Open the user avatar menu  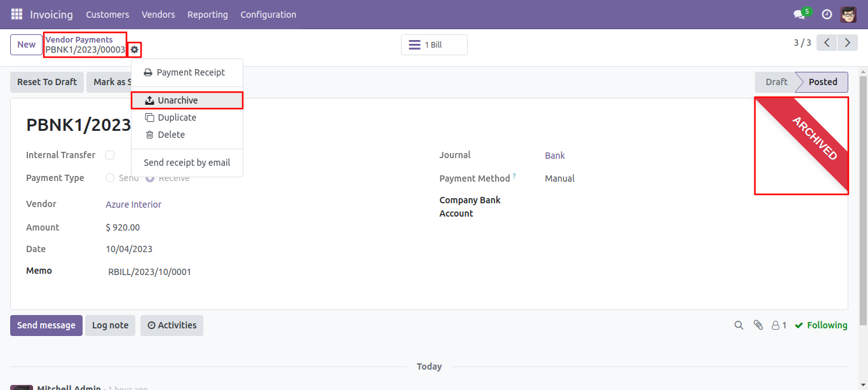click(x=848, y=14)
